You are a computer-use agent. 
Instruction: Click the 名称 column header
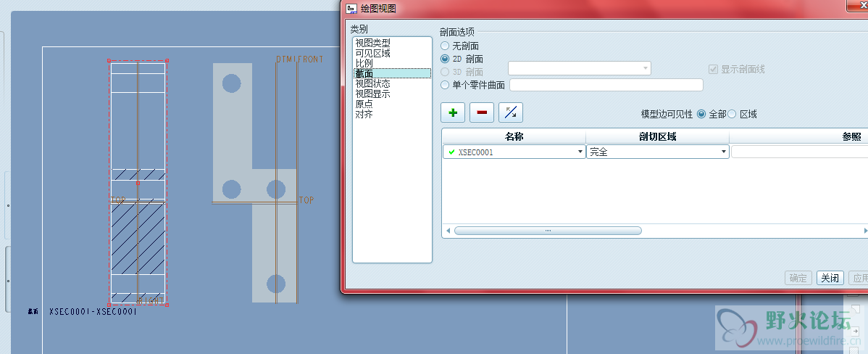(514, 137)
